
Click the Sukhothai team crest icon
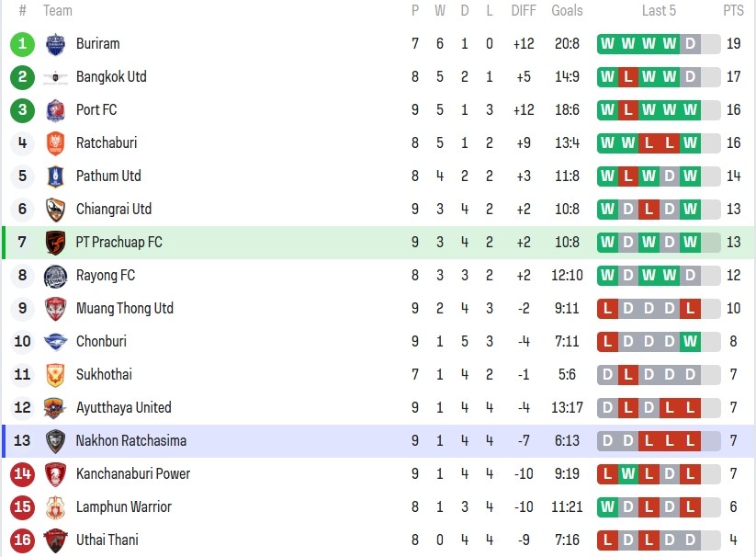55,375
